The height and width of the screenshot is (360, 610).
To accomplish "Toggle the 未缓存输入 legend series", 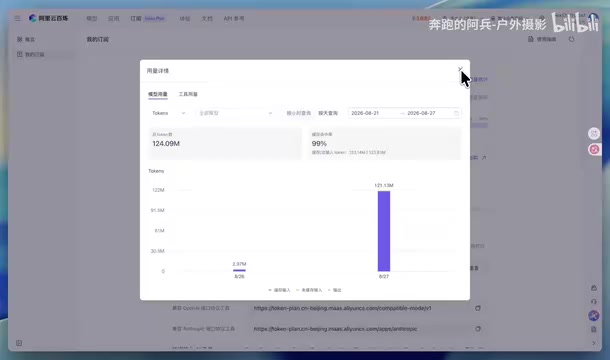I will pos(309,290).
